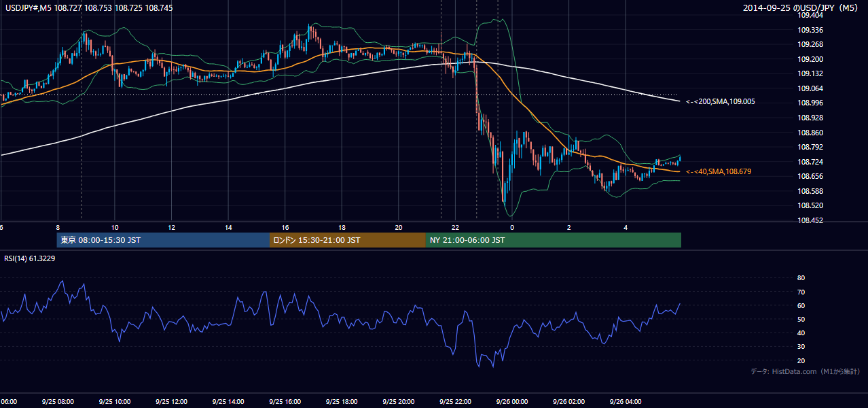Click the 109.336 price axis label
This screenshot has height=408, width=868.
pyautogui.click(x=810, y=30)
